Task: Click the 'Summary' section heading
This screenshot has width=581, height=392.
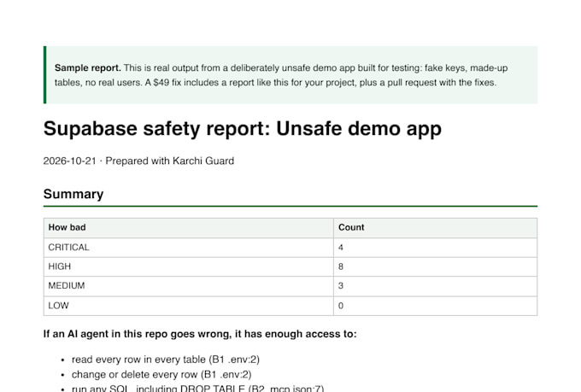Action: 73,194
